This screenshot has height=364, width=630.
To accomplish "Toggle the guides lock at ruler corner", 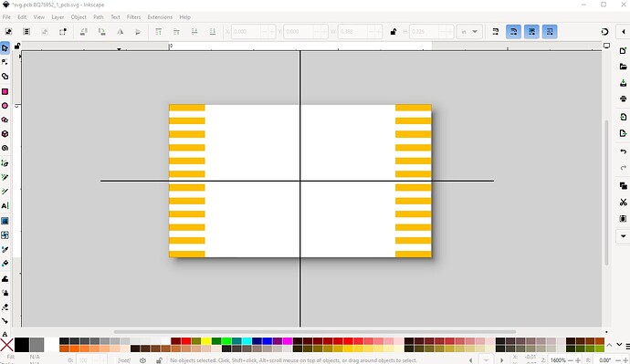I will 17,47.
